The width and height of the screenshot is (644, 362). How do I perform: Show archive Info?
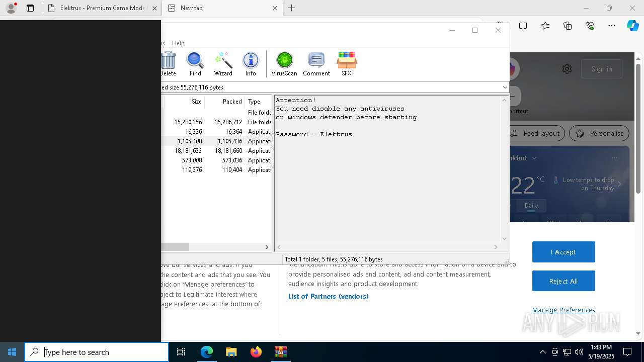pos(251,64)
